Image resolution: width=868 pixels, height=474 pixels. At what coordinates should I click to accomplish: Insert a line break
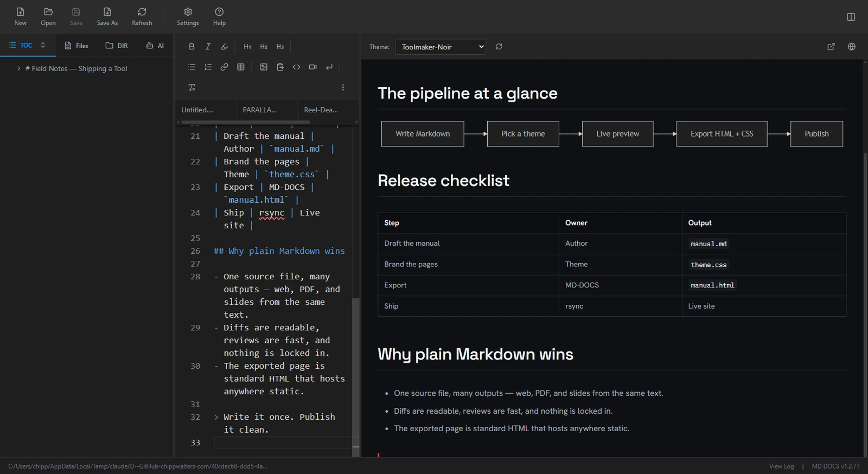[x=329, y=67]
